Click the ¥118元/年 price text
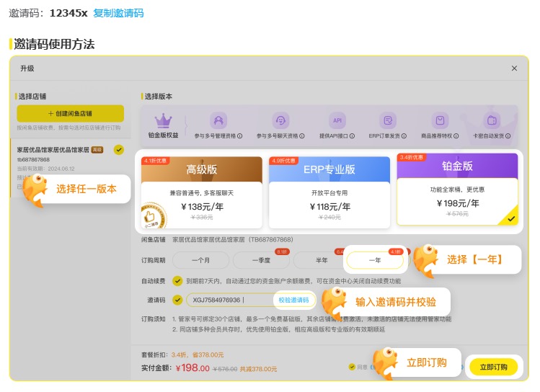The width and height of the screenshot is (540, 392). click(x=330, y=207)
